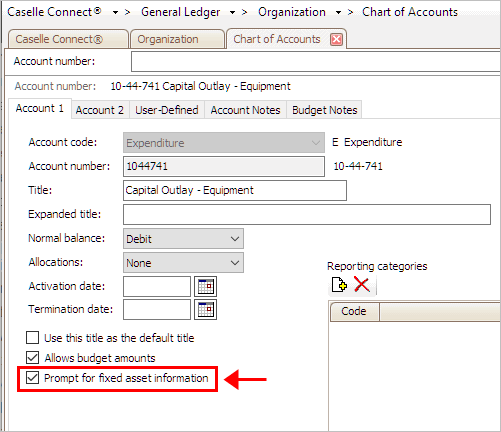Screen dimensions: 501x432
Task: Delete the reporting category with red X
Action: click(362, 285)
